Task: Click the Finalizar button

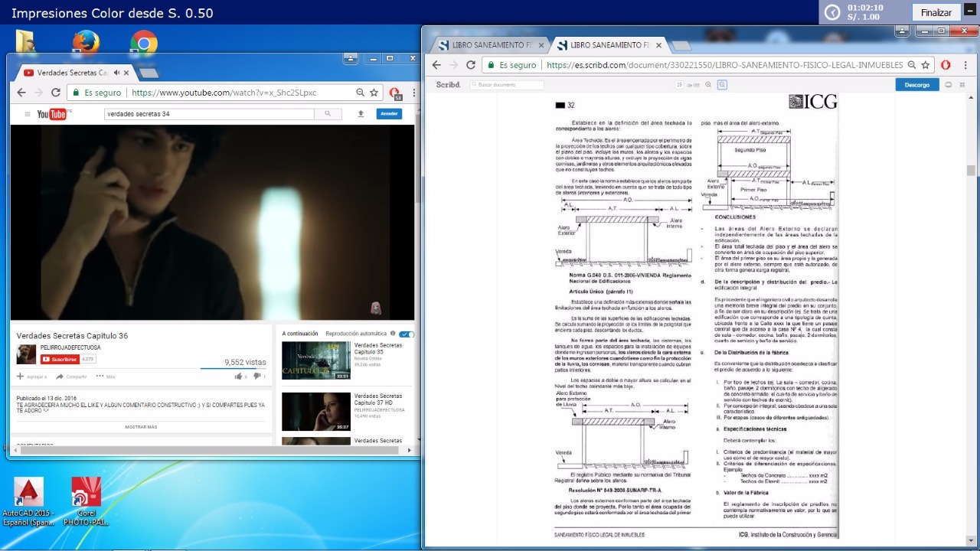Action: click(936, 13)
